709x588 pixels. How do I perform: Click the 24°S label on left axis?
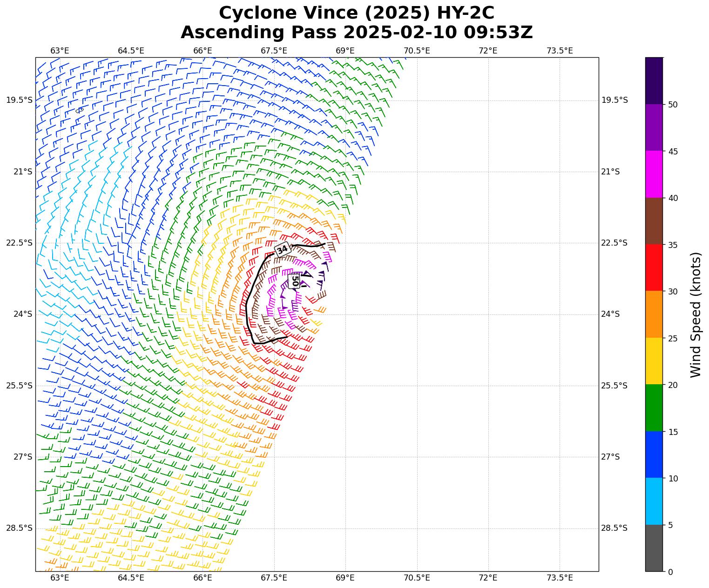click(x=23, y=314)
